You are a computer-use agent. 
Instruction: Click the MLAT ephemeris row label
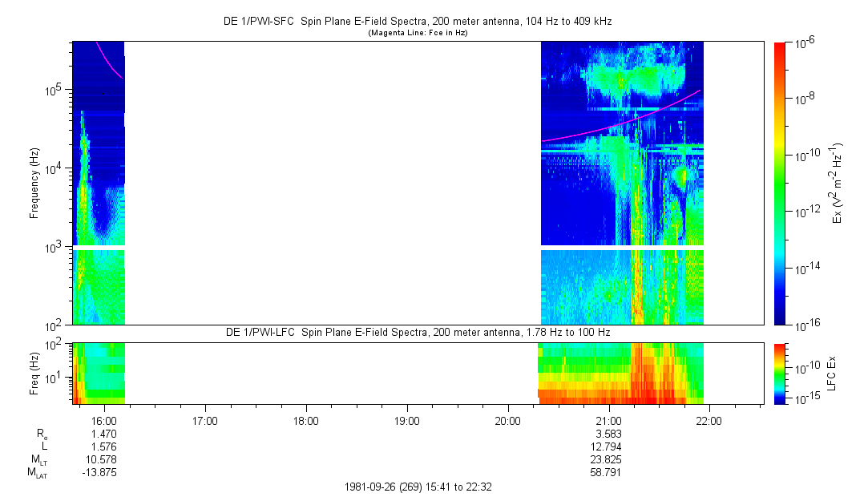(38, 473)
